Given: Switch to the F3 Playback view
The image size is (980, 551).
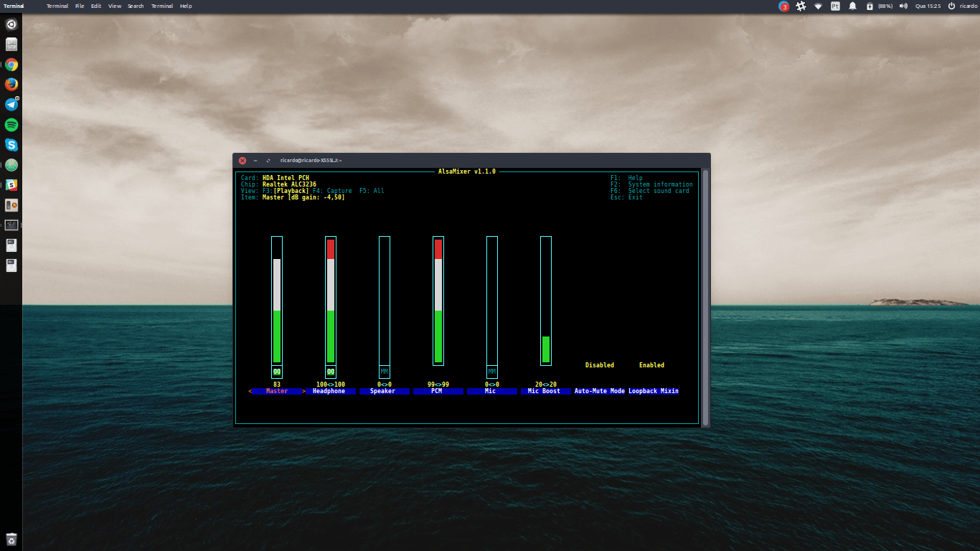Looking at the screenshot, I should click(286, 191).
